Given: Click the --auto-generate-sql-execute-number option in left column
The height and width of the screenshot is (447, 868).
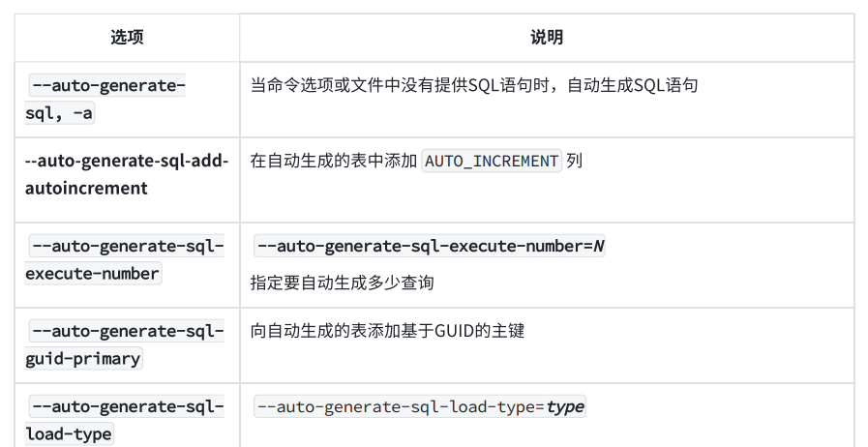Looking at the screenshot, I should 125,259.
